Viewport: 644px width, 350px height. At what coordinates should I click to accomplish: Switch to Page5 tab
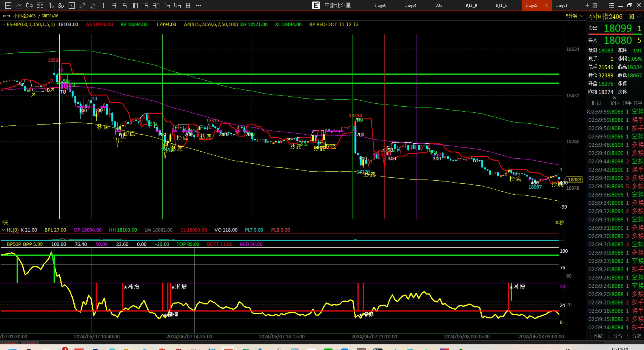(381, 5)
